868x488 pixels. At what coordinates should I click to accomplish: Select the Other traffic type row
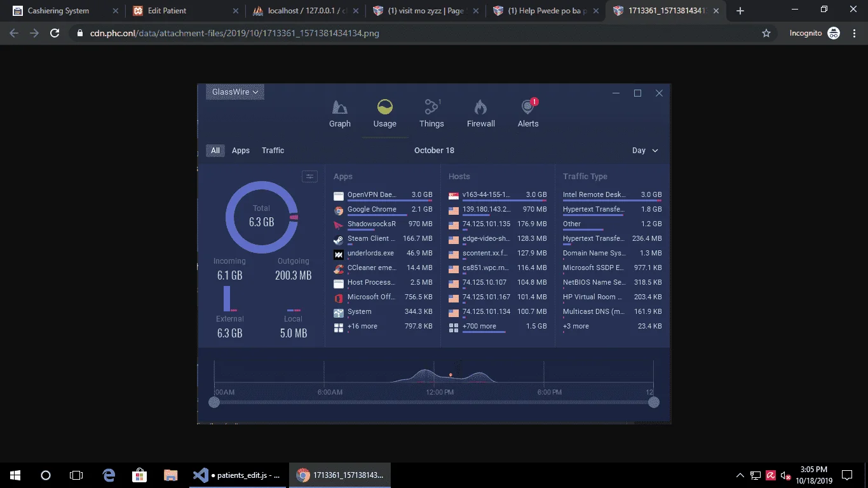[x=612, y=224]
